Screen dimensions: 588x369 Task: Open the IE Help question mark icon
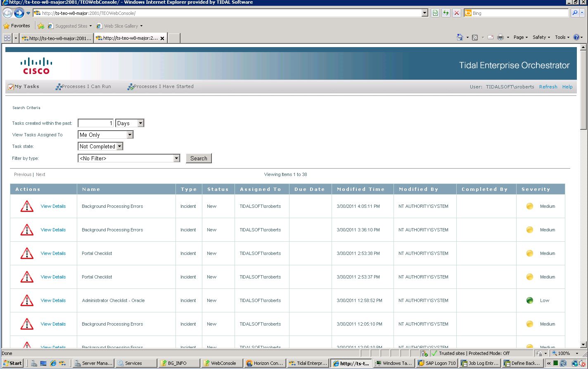(576, 37)
